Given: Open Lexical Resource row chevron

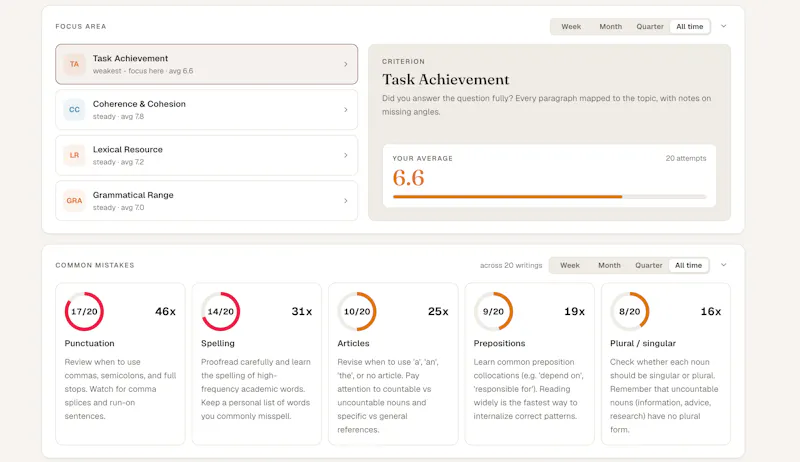Looking at the screenshot, I should pos(345,155).
